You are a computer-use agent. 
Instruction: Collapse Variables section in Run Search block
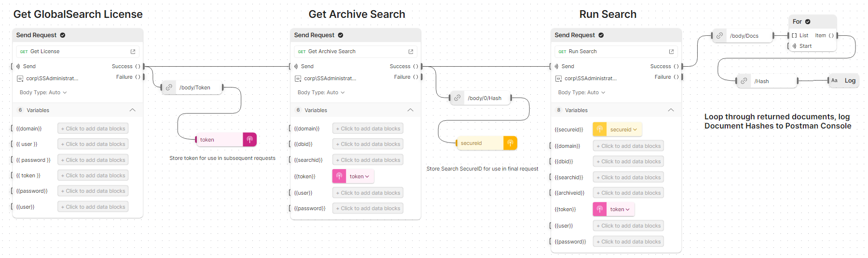(x=671, y=110)
